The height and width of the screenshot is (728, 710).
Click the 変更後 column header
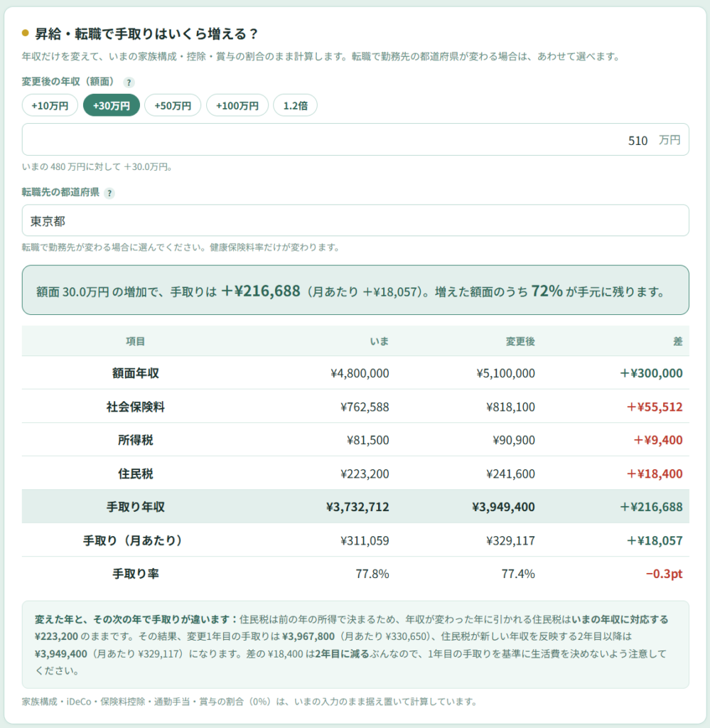520,342
